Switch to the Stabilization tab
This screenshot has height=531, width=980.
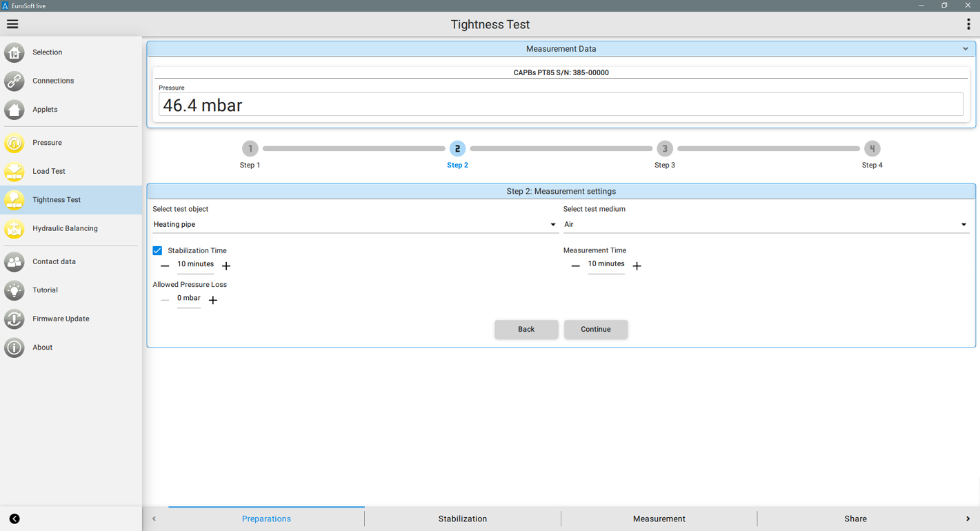462,519
